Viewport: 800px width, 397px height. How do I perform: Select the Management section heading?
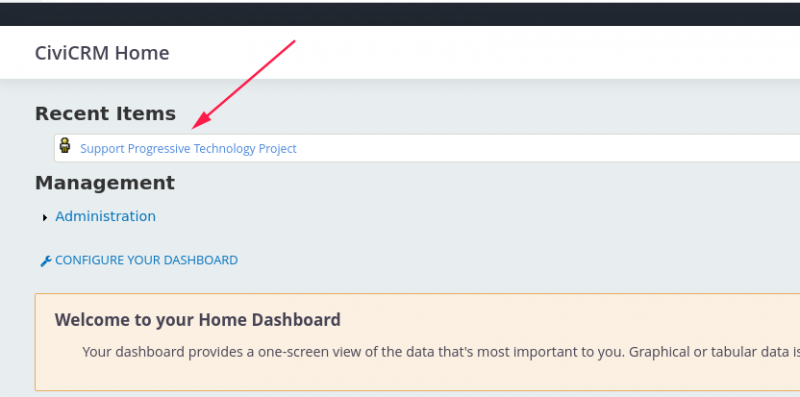pos(105,183)
